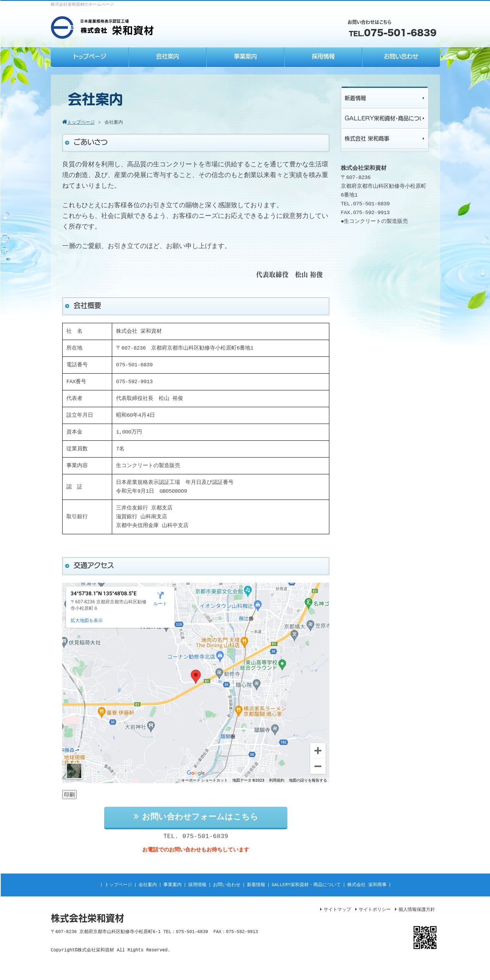
Task: Click 大岩神社 shrine marker icon
Action: tap(151, 726)
